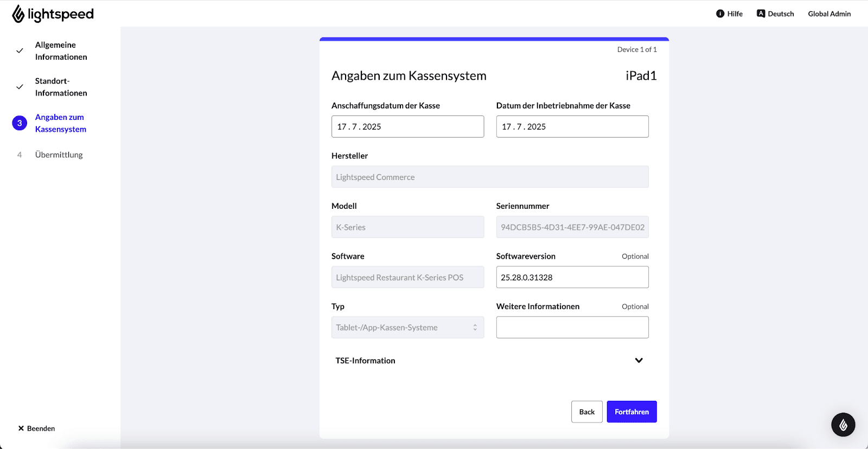This screenshot has height=449, width=868.
Task: Click checkmark next to Standort-Informationen
Action: [20, 87]
